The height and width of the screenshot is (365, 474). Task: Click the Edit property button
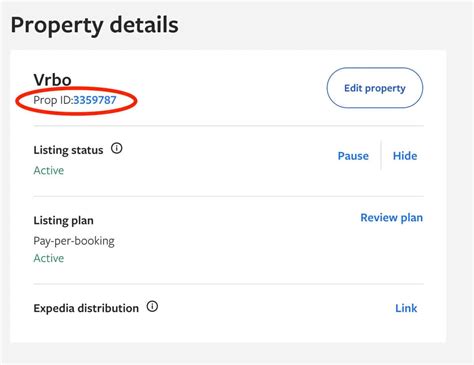coord(375,88)
